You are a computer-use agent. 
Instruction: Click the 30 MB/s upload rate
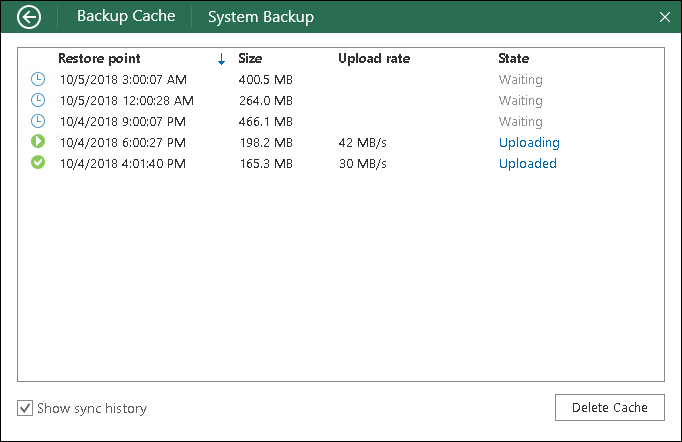[x=363, y=163]
